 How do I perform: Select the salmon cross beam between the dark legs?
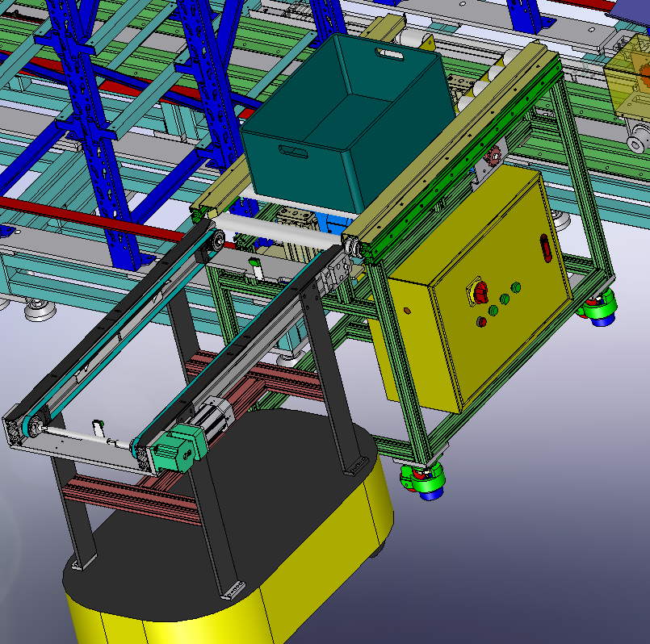click(132, 500)
